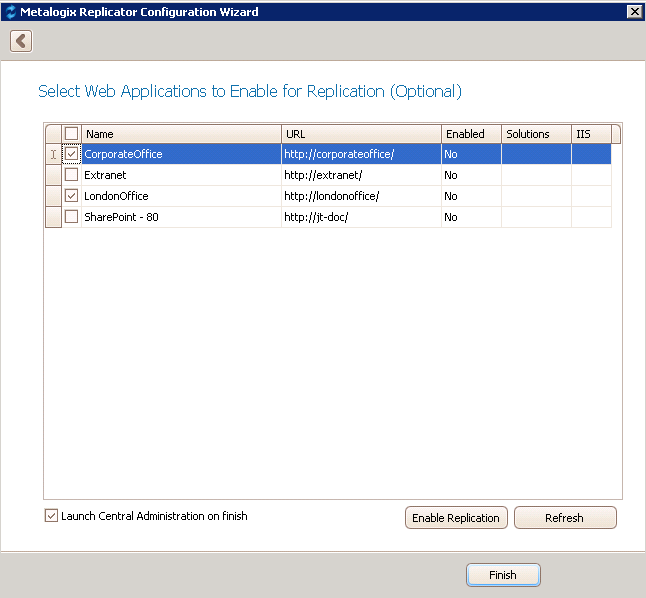
Task: Toggle Launch Central Administration on finish
Action: click(51, 516)
